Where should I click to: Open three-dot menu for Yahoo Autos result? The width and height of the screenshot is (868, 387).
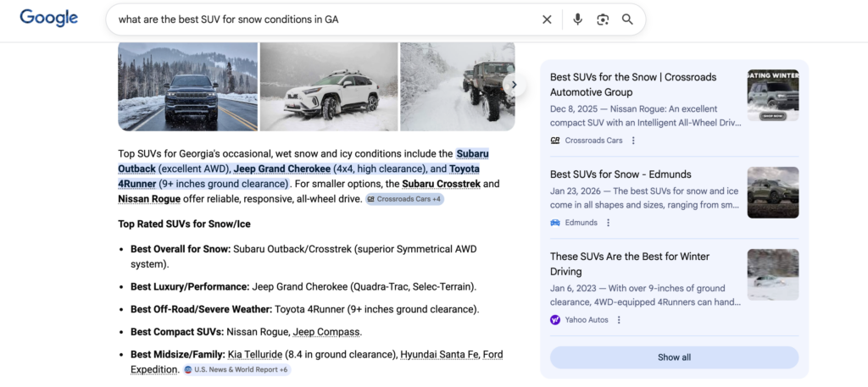[619, 320]
